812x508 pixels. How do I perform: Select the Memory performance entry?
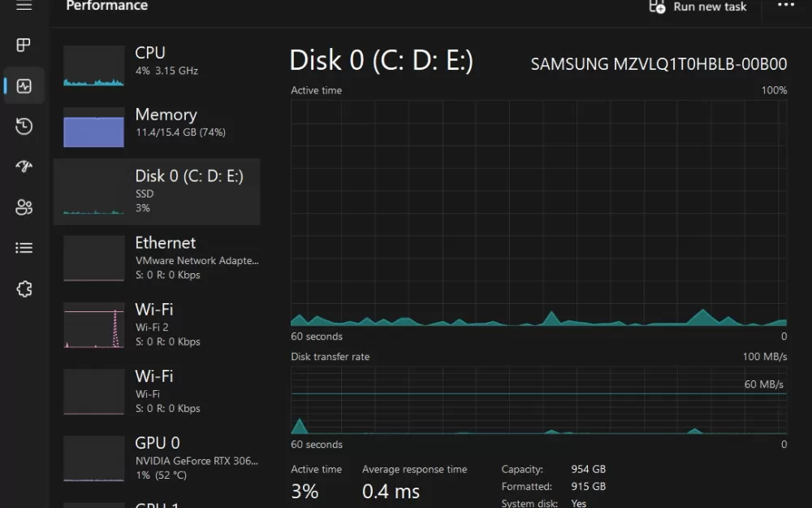tap(157, 127)
